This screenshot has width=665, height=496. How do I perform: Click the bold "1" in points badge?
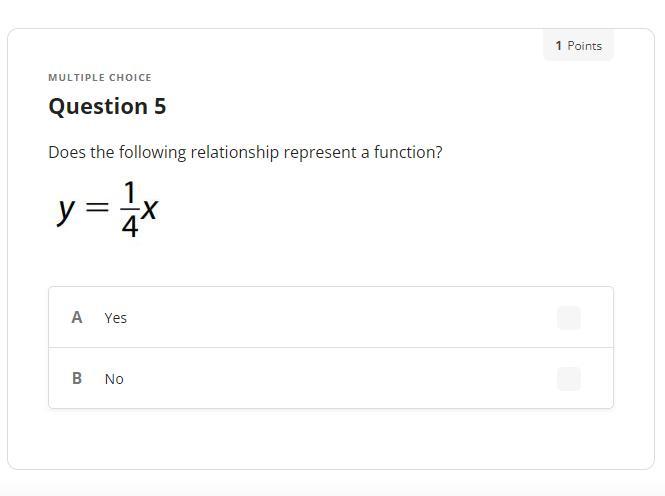(559, 46)
